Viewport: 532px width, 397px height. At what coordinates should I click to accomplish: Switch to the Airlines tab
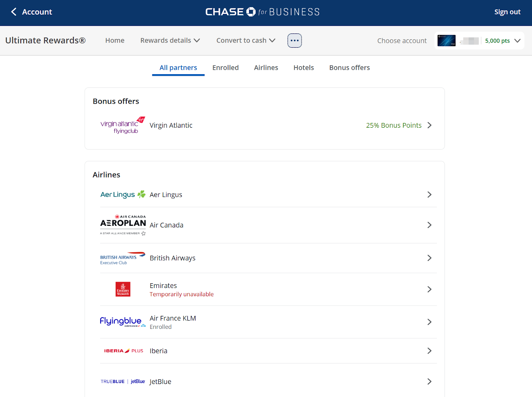266,68
